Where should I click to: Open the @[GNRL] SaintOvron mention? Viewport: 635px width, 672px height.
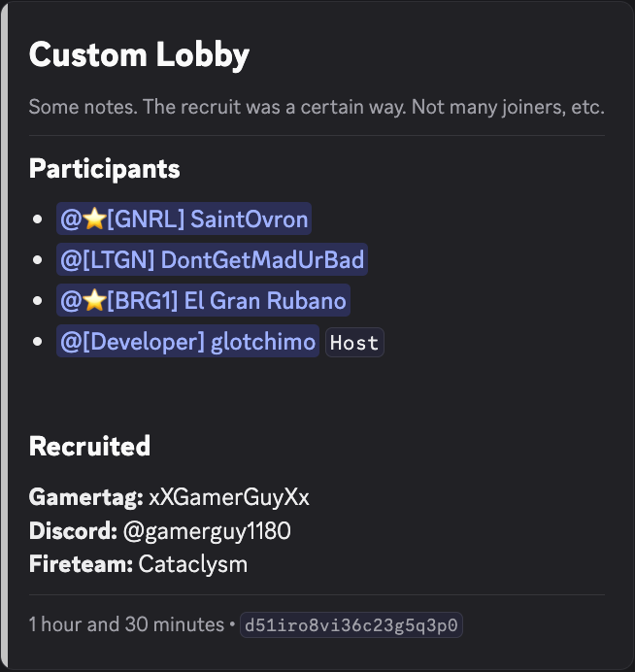184,218
